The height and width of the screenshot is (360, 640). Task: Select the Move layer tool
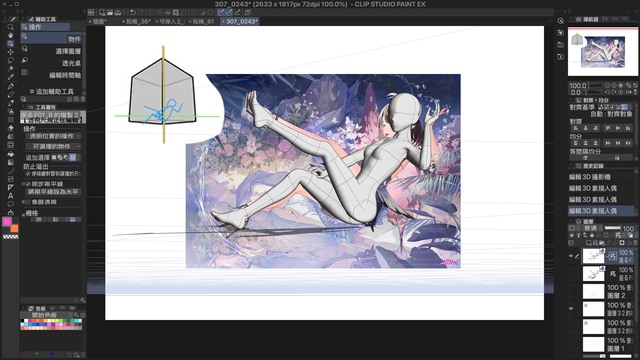11,52
